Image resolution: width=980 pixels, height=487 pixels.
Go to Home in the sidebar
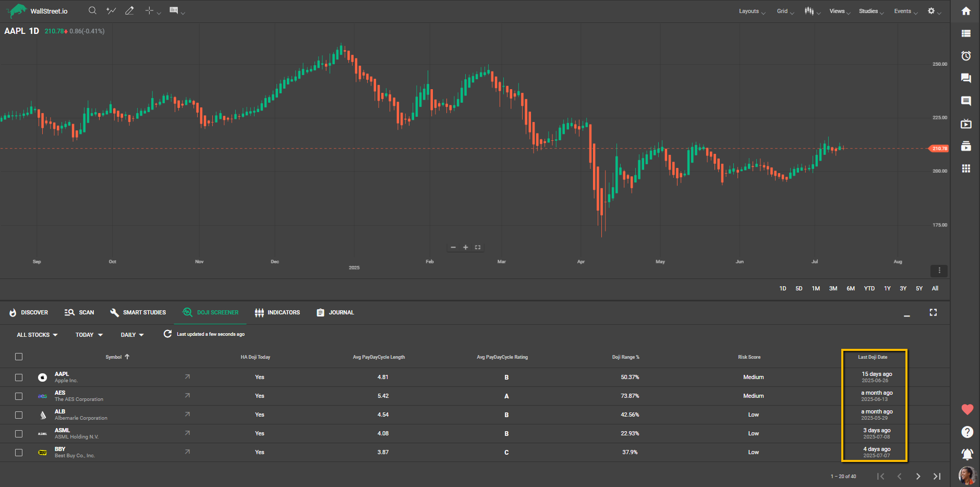(966, 11)
